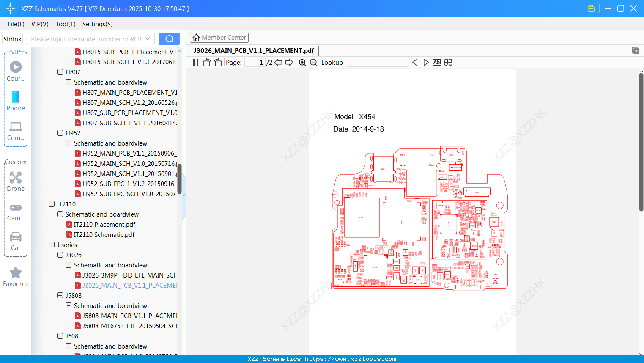Collapse the J series node

[52, 245]
